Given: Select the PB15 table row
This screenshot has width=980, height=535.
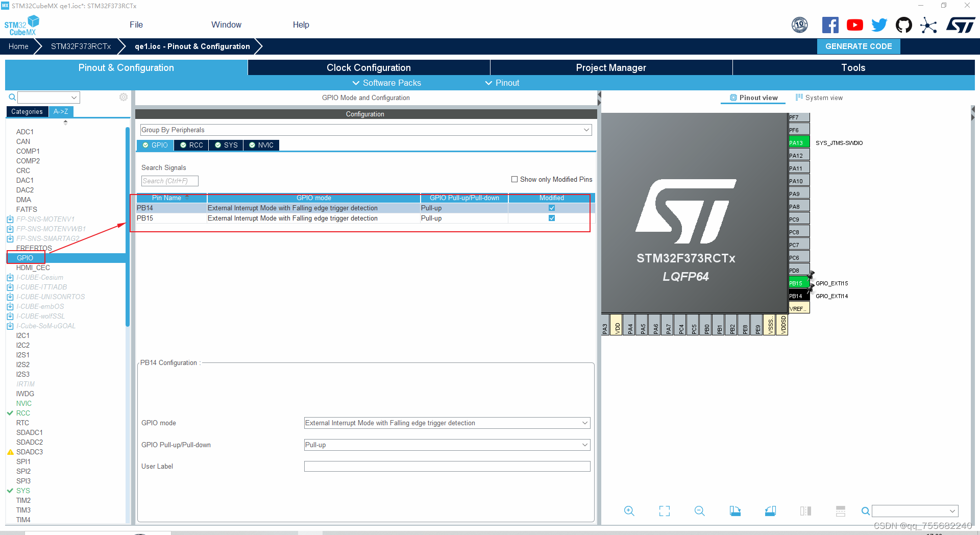Looking at the screenshot, I should pos(365,218).
